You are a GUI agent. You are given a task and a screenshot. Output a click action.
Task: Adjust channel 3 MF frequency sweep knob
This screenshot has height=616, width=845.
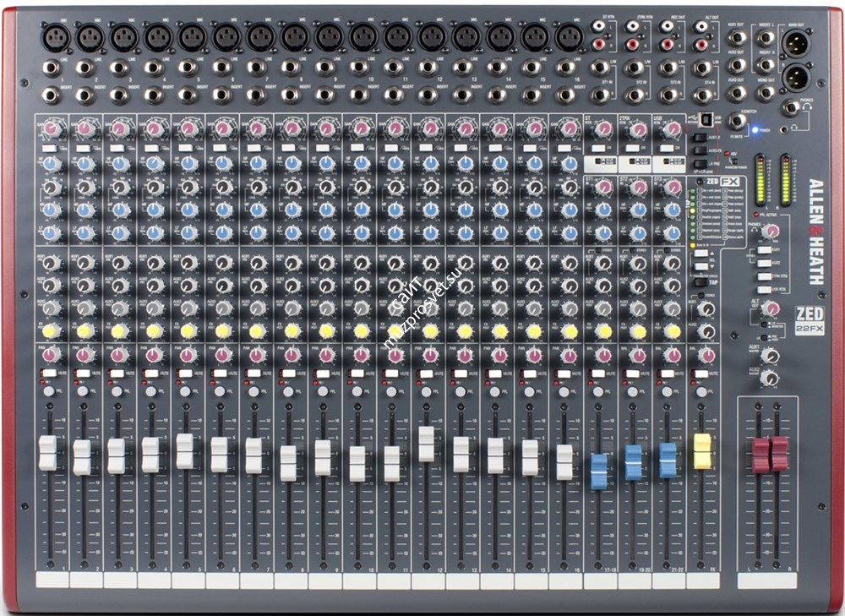119,187
